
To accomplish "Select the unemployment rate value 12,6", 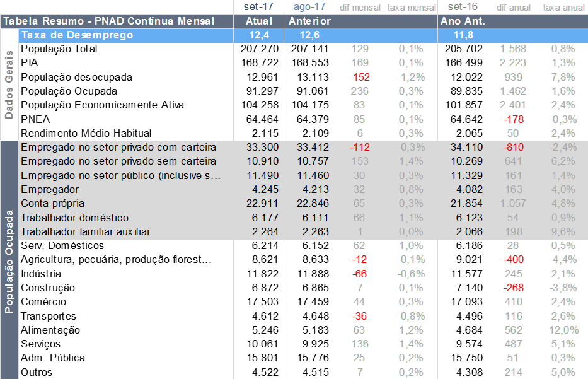I will pos(309,35).
